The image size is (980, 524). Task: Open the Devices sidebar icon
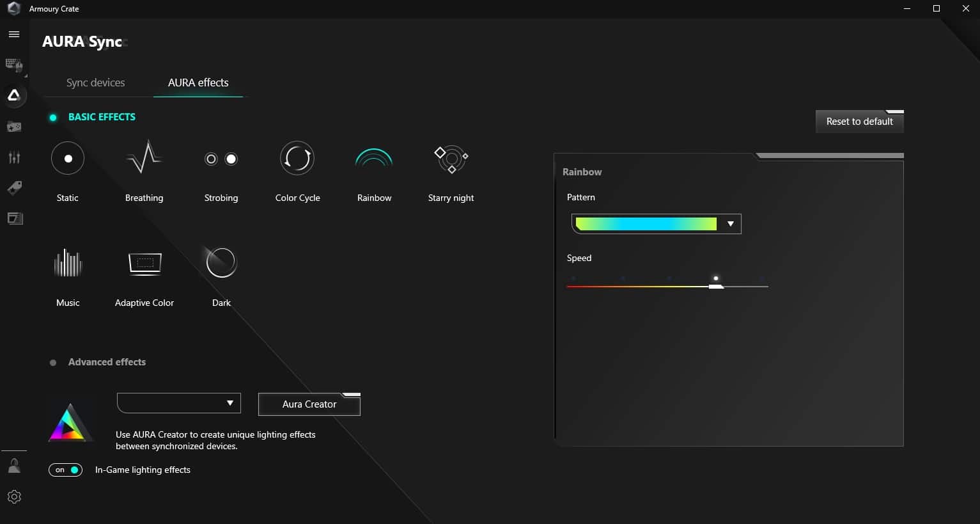coord(14,65)
